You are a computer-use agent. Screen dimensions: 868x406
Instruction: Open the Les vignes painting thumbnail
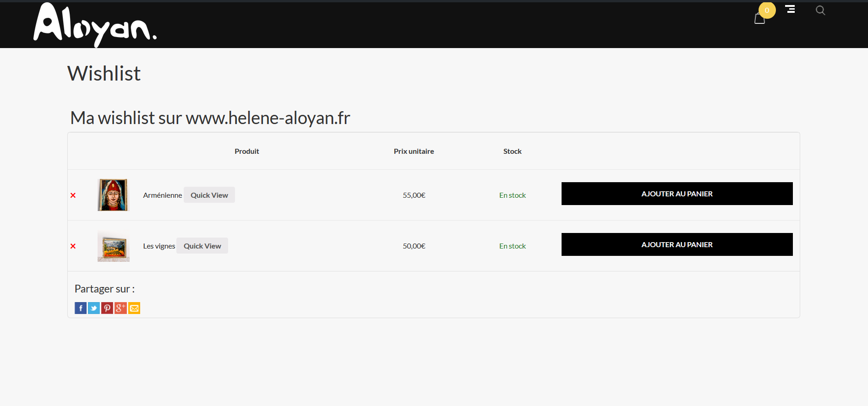coord(114,246)
